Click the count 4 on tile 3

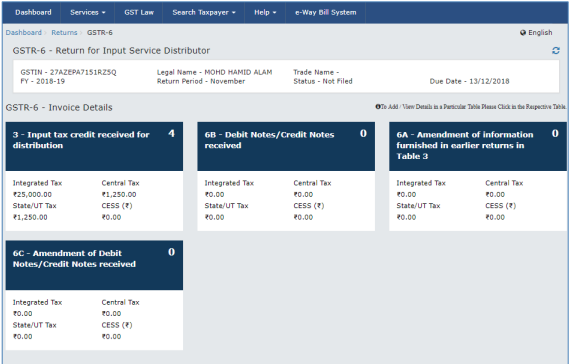172,134
